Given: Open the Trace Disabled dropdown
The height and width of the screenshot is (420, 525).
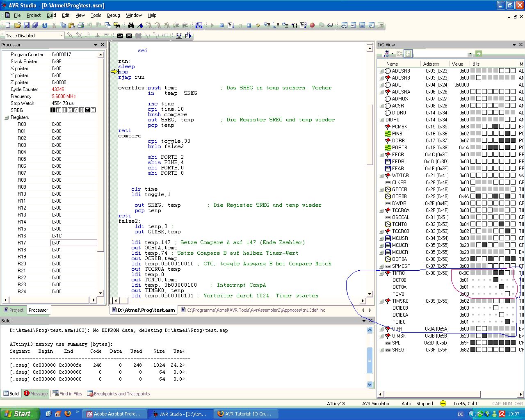Looking at the screenshot, I should coord(62,36).
